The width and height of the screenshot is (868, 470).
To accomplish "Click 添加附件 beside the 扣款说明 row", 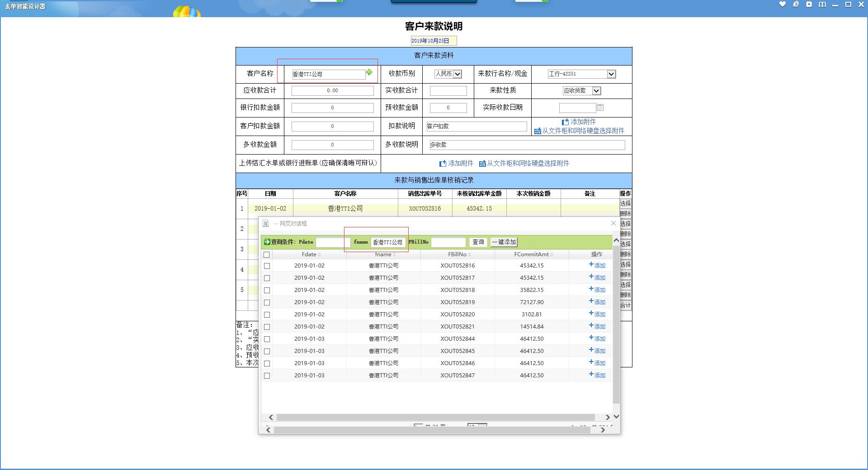I will click(579, 122).
